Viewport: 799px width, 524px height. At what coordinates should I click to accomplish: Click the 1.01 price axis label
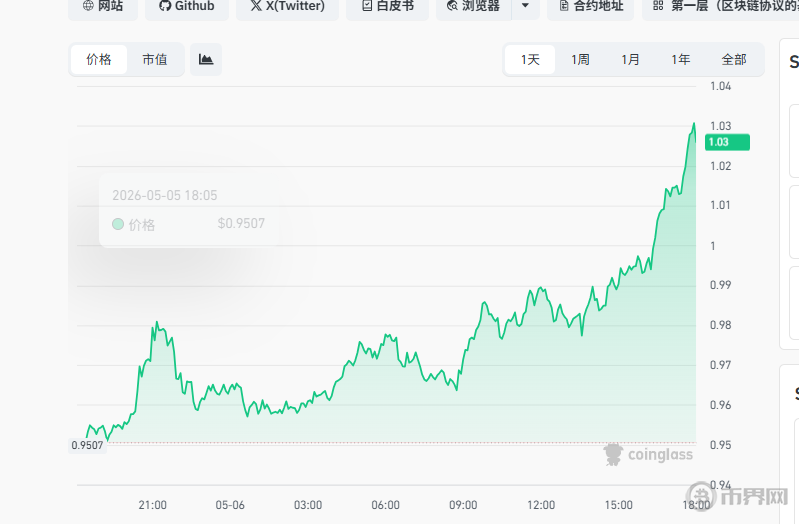721,205
